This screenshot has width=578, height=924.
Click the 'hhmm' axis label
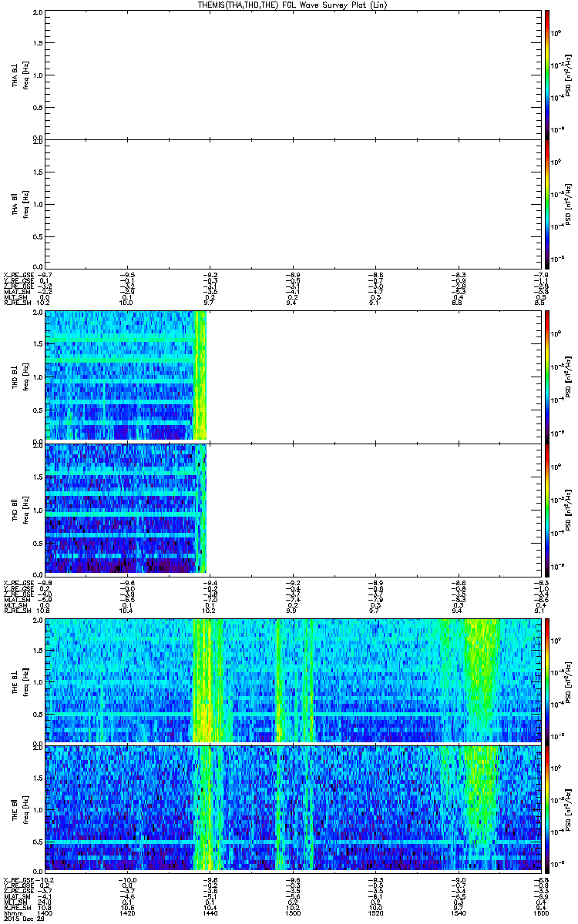pos(12,913)
